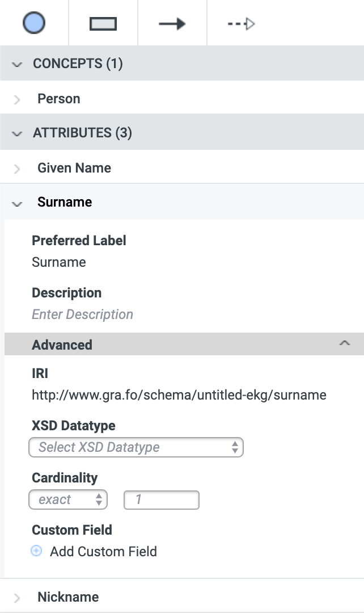Collapse the ATTRIBUTES section chevron
This screenshot has height=613, width=364.
pyautogui.click(x=17, y=134)
